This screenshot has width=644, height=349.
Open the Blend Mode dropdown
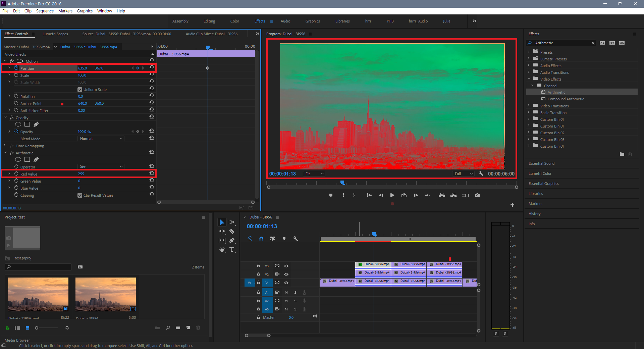pos(101,139)
